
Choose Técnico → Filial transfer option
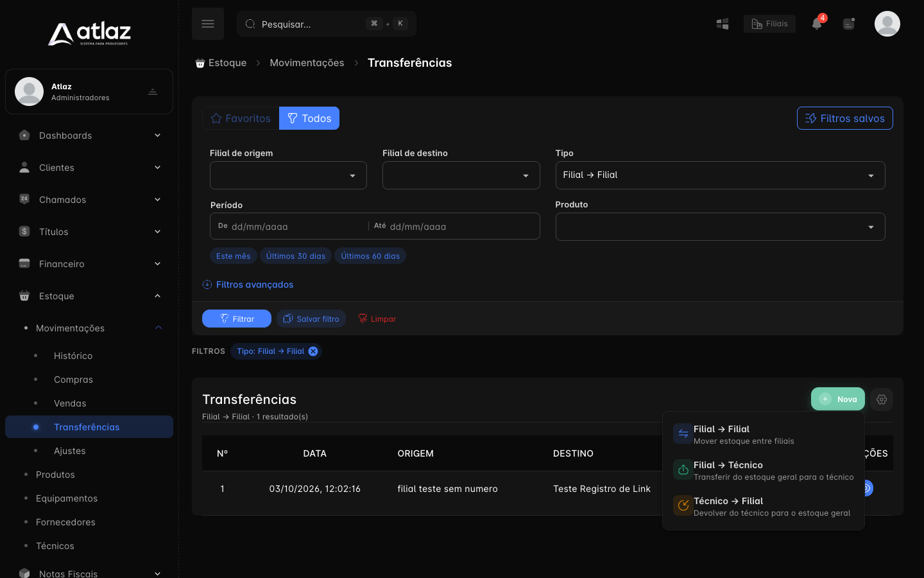764,507
